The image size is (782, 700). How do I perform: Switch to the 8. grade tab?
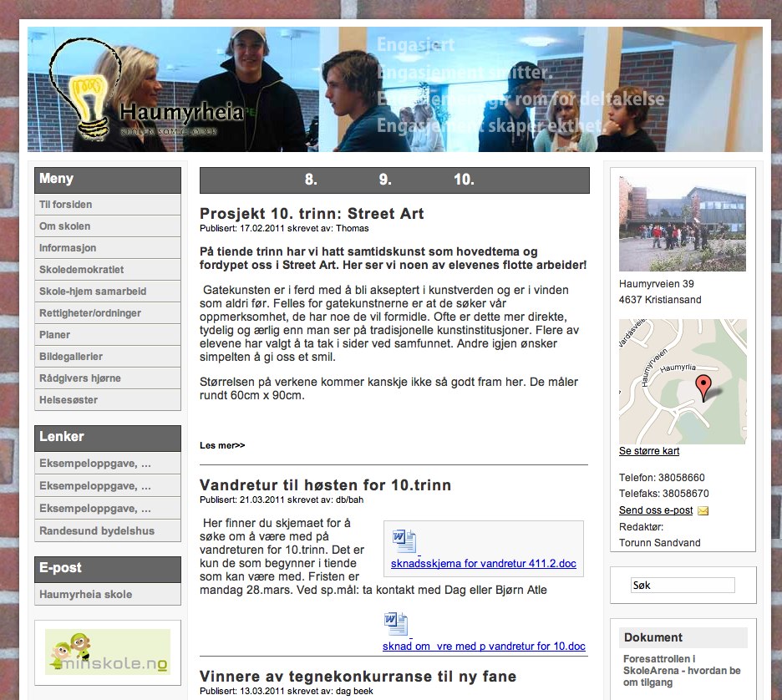coord(311,180)
